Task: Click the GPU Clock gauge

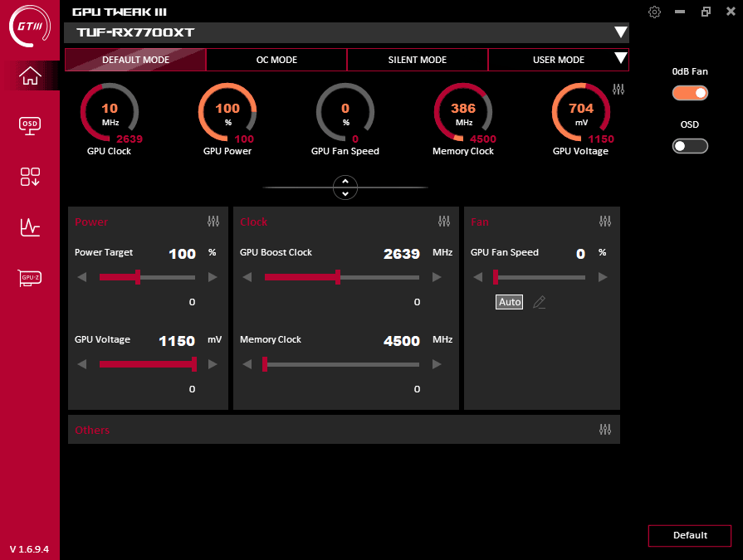Action: point(110,113)
